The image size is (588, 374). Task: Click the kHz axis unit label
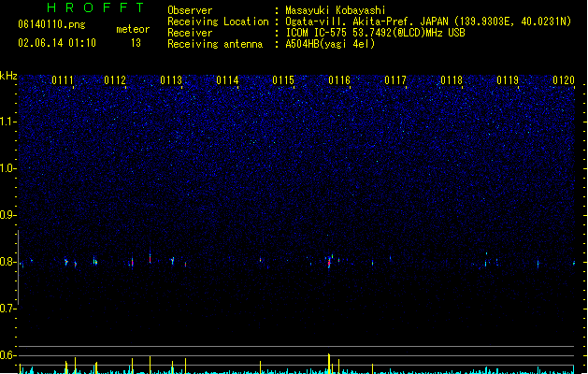[x=8, y=76]
